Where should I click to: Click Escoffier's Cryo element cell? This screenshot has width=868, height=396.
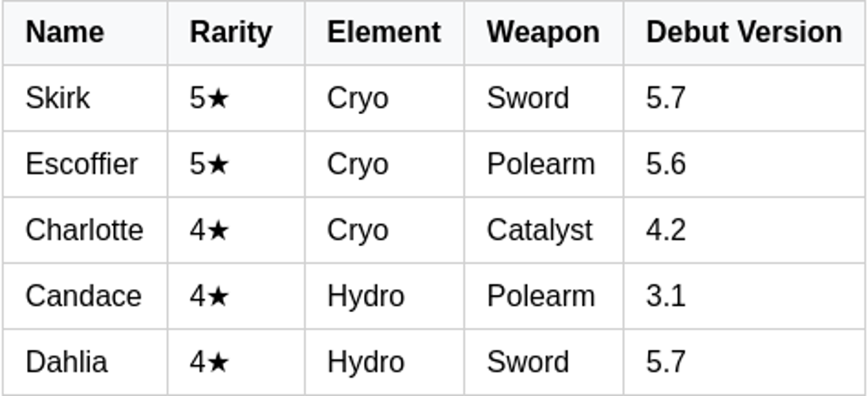click(358, 164)
